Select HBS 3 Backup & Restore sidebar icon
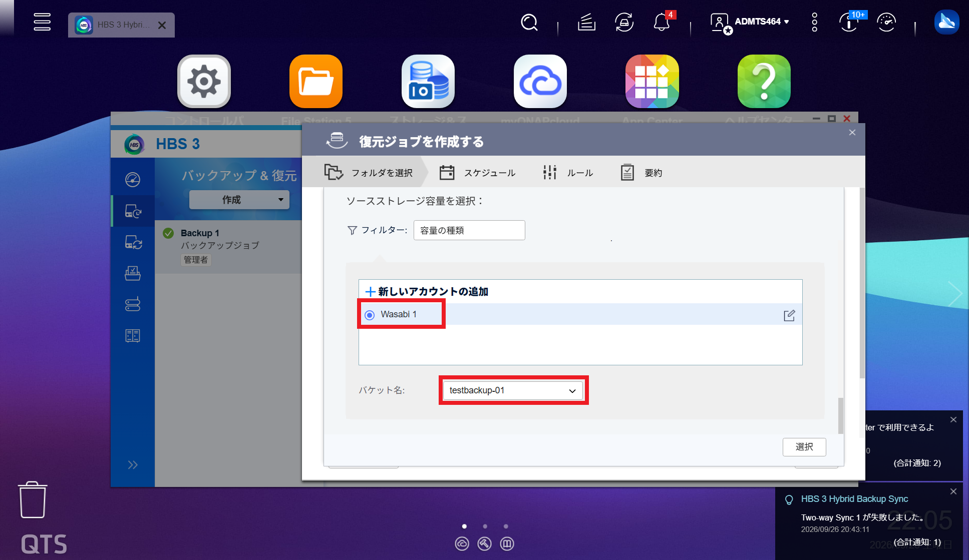969x560 pixels. click(133, 211)
